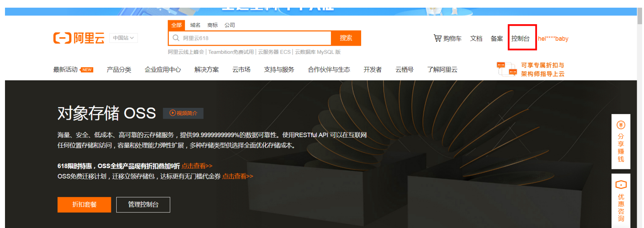Click the 折扣套餐 button
The image size is (644, 228).
[x=84, y=205]
